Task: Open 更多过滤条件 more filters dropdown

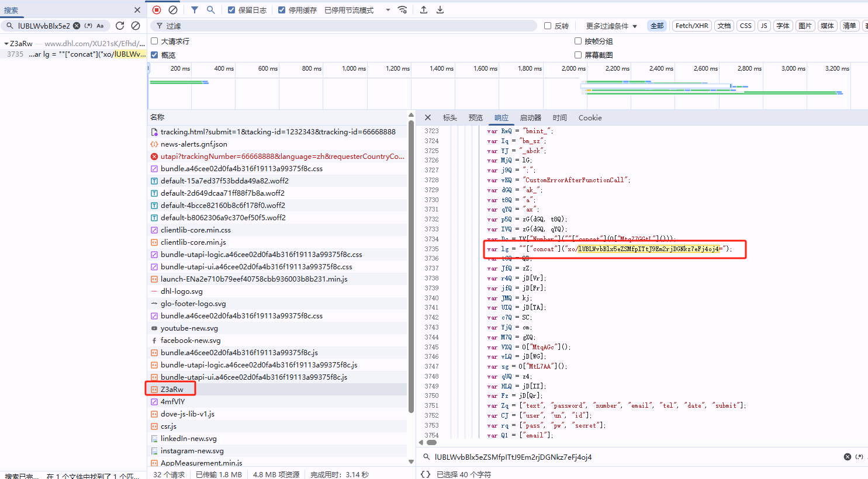Action: pyautogui.click(x=611, y=26)
